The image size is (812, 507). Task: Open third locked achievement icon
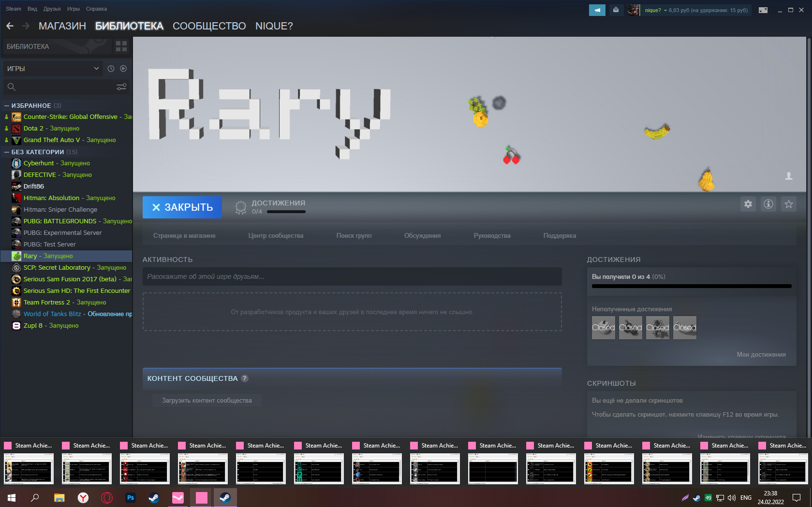click(658, 328)
